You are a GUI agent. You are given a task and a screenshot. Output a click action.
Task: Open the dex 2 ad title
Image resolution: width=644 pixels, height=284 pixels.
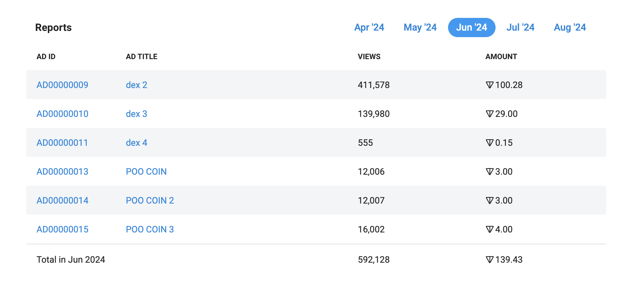(x=136, y=85)
